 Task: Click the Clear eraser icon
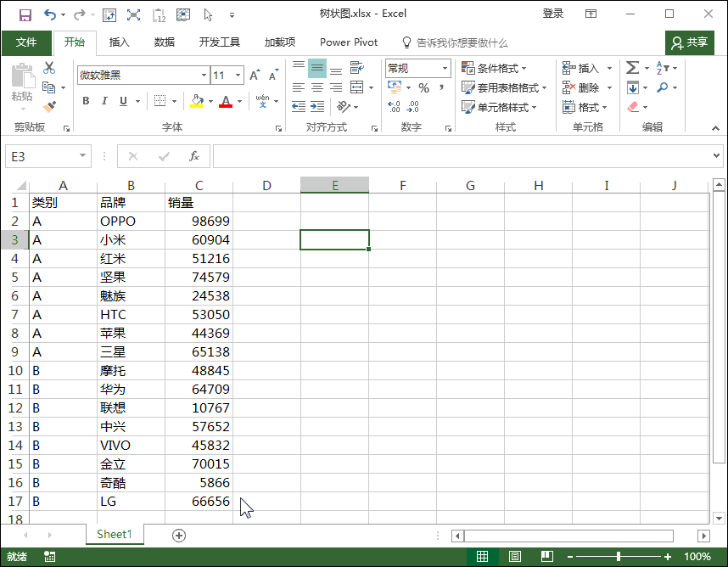coord(633,107)
